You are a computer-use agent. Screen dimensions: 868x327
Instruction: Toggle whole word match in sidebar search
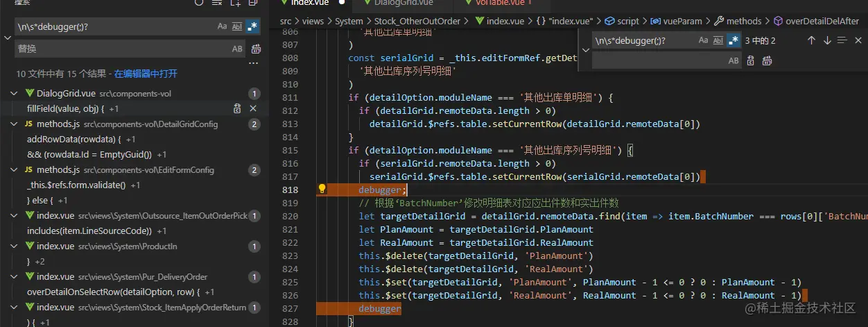[237, 26]
